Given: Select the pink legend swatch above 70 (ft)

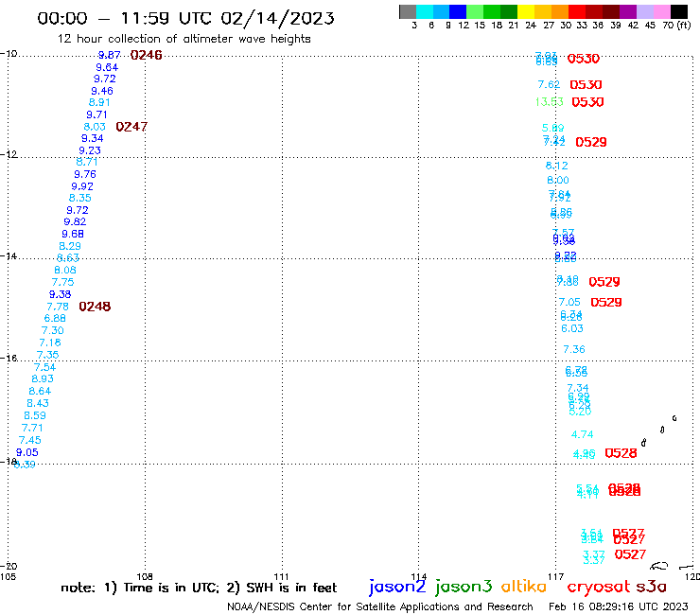Looking at the screenshot, I should click(661, 11).
